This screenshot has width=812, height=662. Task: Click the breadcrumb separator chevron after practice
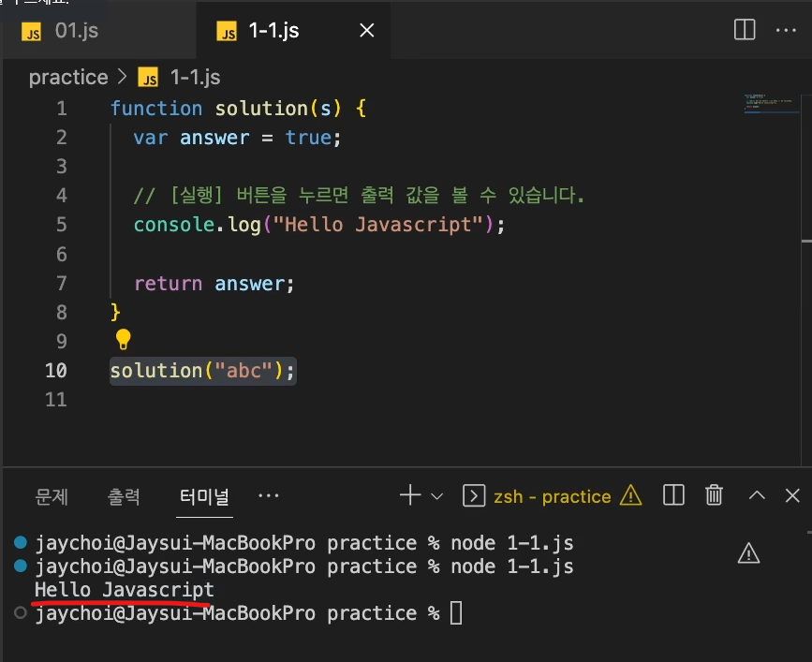pyautogui.click(x=123, y=77)
